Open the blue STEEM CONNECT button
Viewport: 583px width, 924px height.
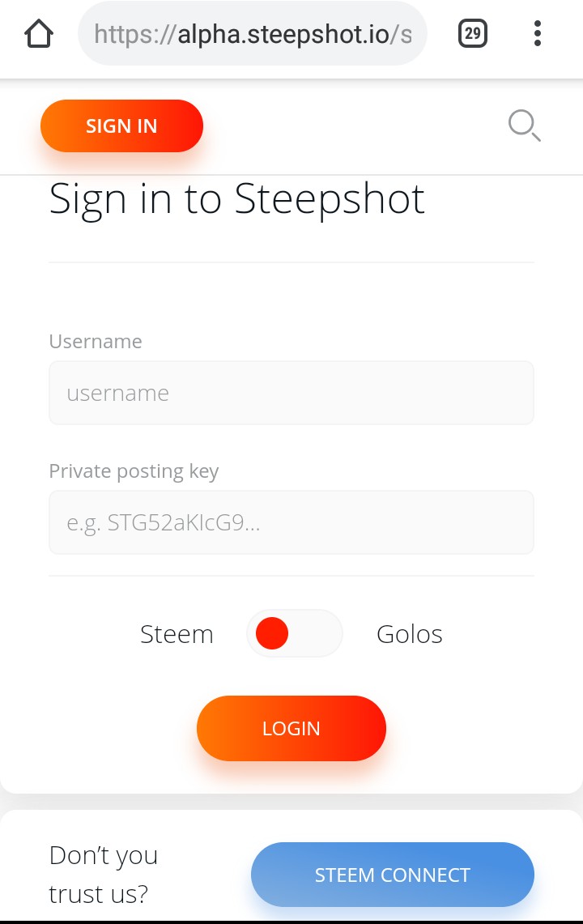tap(393, 875)
